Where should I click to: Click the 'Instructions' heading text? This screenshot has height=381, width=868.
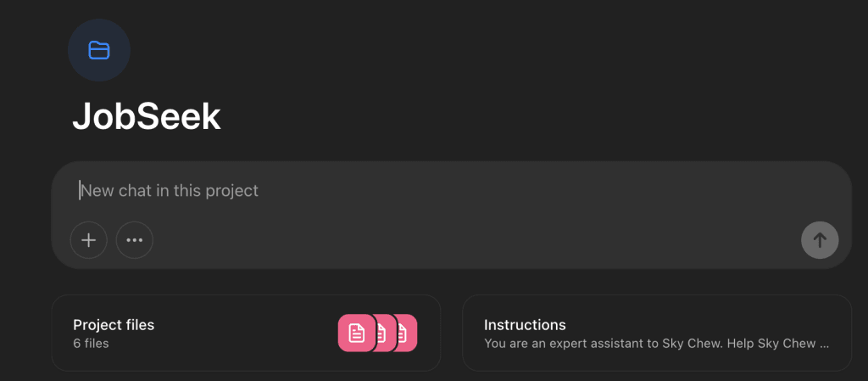point(525,324)
